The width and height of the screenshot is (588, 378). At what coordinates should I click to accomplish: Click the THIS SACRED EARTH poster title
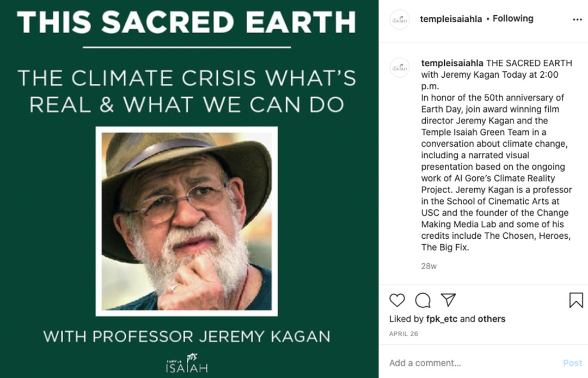(187, 22)
